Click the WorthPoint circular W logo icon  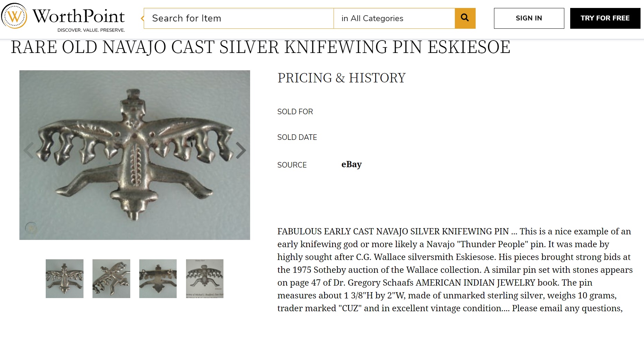coord(14,16)
